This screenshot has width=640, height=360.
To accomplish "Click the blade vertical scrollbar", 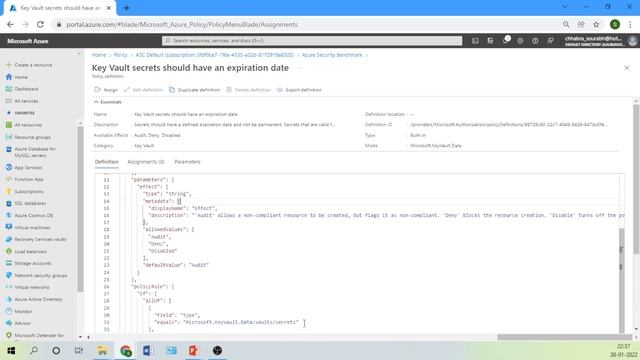I will (x=636, y=180).
